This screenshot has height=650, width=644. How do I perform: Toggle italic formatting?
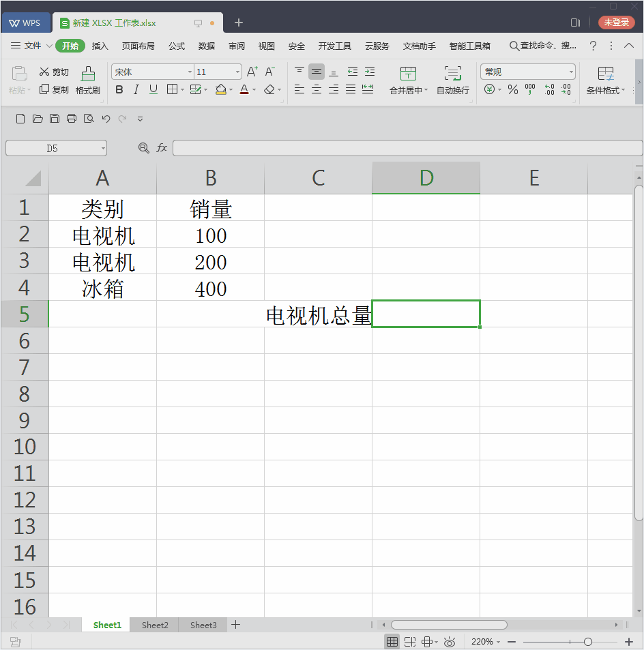pos(136,89)
